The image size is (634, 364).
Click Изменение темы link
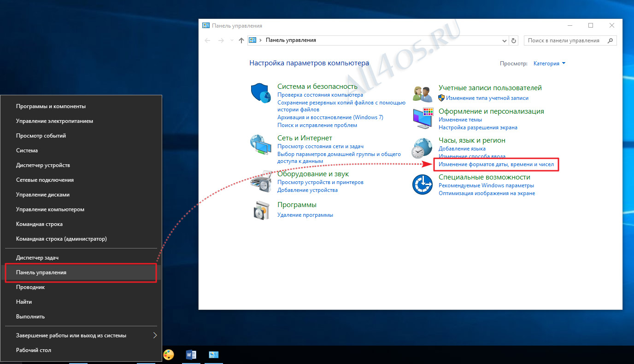[460, 120]
